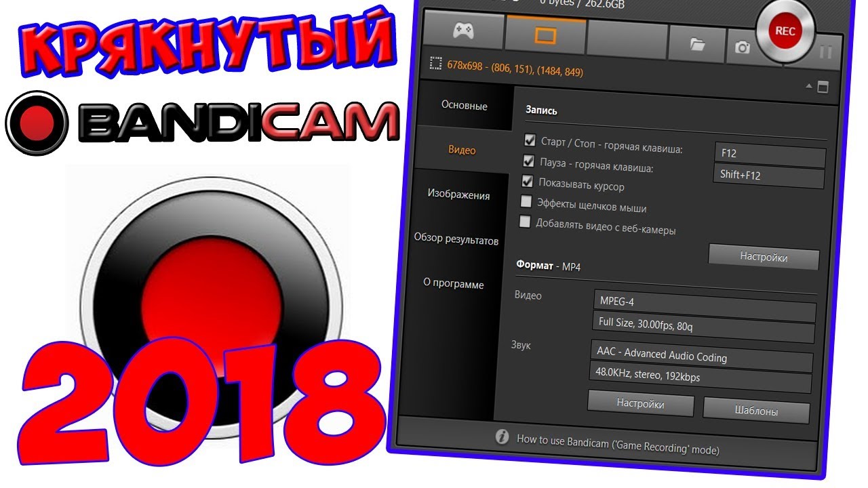The width and height of the screenshot is (868, 488).
Task: Click the Звук label in the format section
Action: 521,345
